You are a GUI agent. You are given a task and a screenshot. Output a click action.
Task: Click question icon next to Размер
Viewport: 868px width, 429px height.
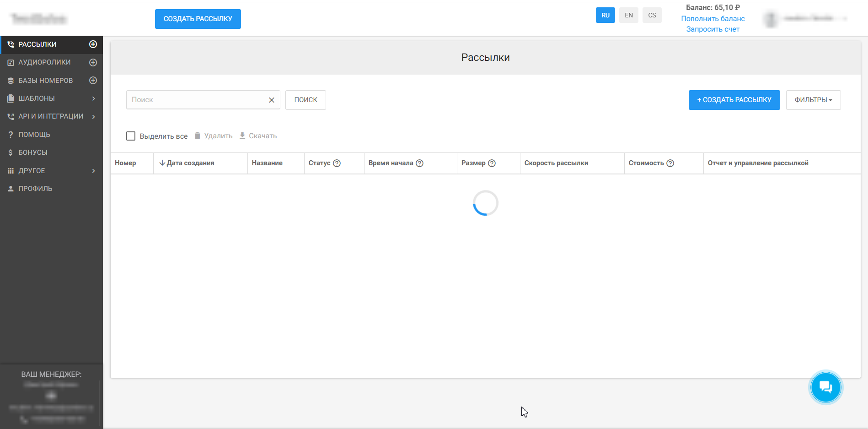(x=492, y=163)
